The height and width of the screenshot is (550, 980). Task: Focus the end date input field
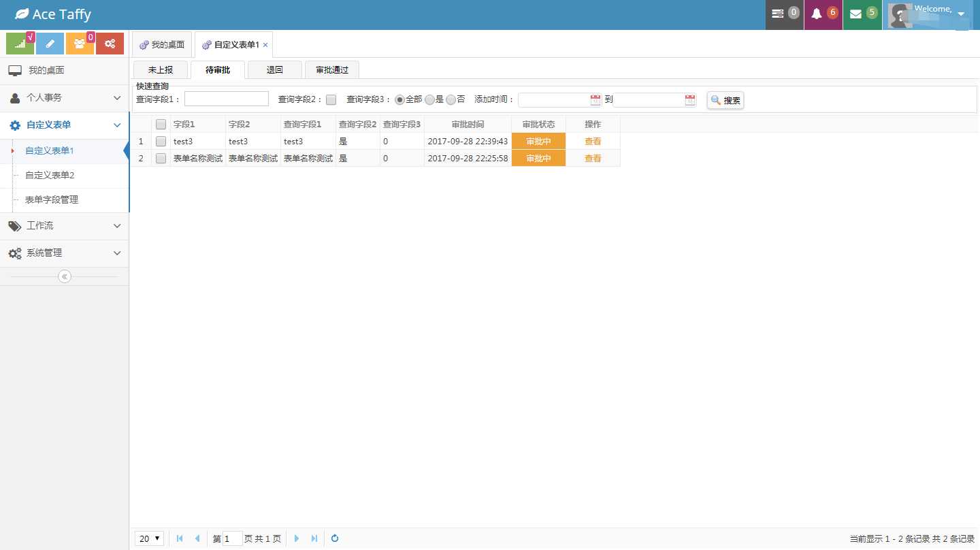(x=649, y=100)
